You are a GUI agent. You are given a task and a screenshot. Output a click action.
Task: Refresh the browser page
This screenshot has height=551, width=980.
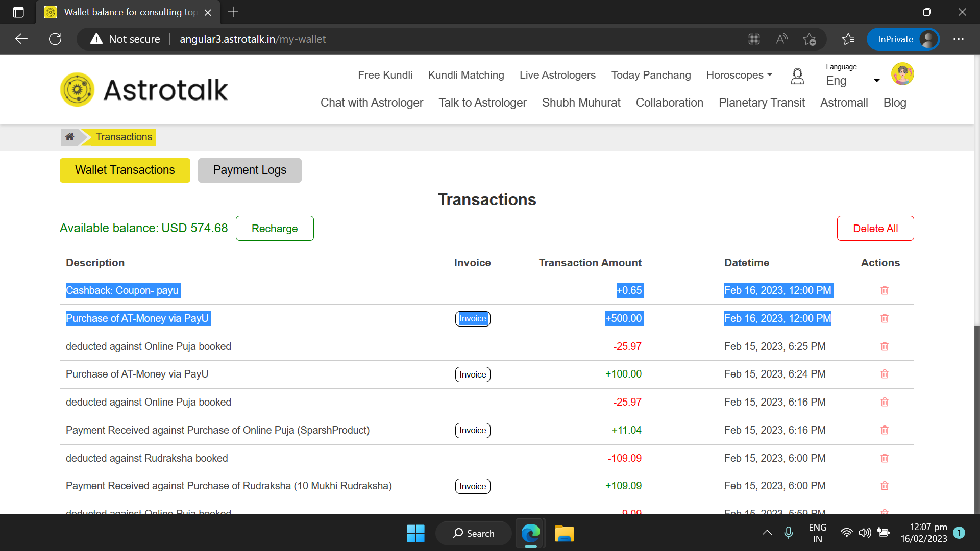55,39
